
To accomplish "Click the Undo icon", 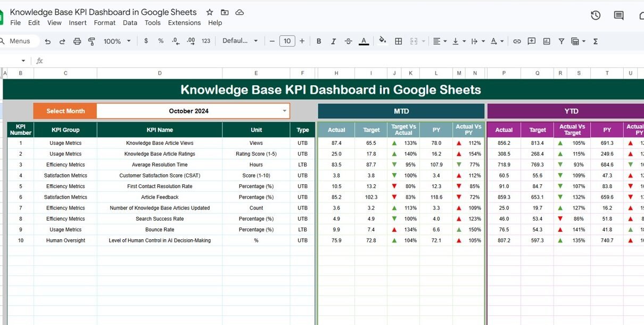I will (x=48, y=41).
